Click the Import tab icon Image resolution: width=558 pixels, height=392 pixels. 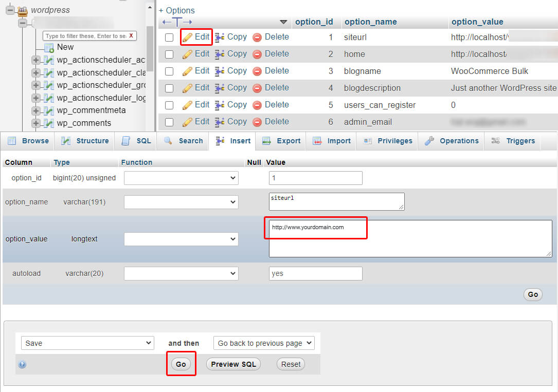[317, 141]
